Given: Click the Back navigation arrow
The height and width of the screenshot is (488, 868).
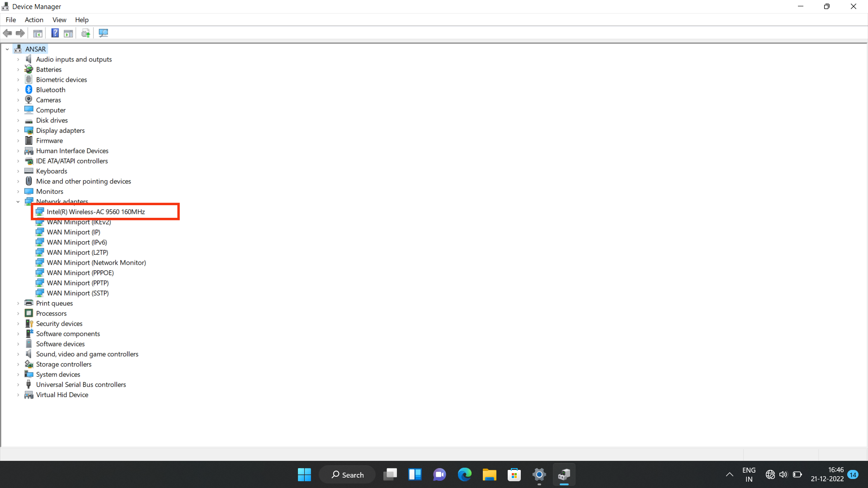Looking at the screenshot, I should (x=7, y=33).
